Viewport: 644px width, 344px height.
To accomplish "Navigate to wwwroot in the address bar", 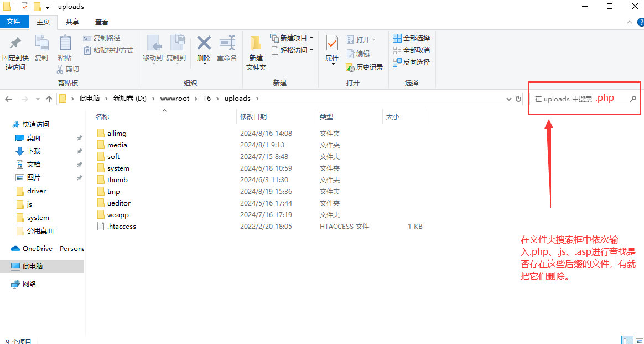I will click(x=174, y=98).
